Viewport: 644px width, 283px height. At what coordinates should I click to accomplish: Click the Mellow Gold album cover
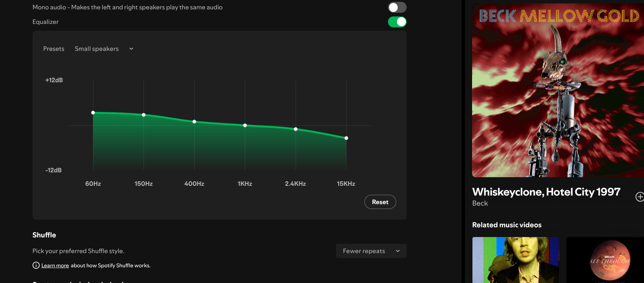click(x=558, y=90)
